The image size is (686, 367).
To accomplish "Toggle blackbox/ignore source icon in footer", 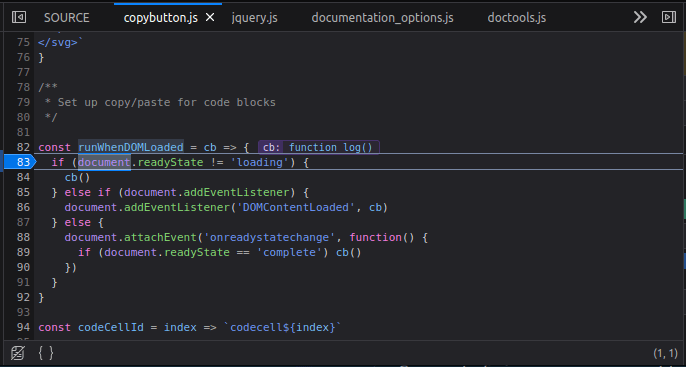I will point(18,353).
